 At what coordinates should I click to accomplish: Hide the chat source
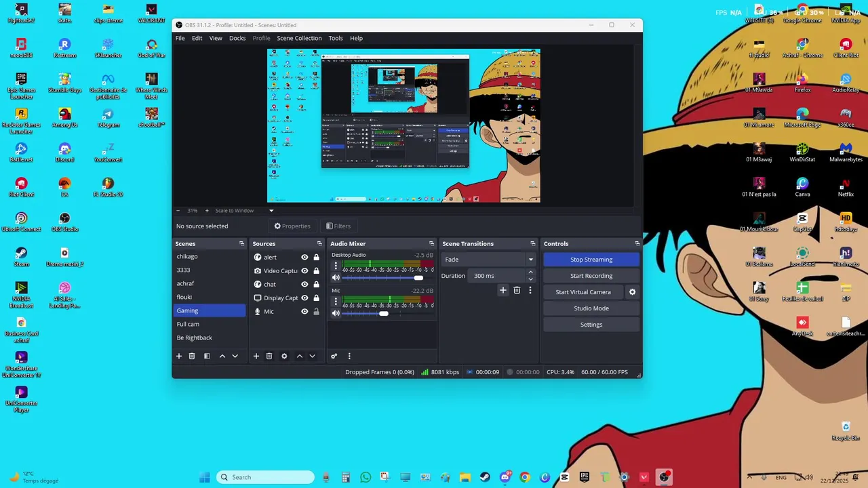click(x=304, y=284)
